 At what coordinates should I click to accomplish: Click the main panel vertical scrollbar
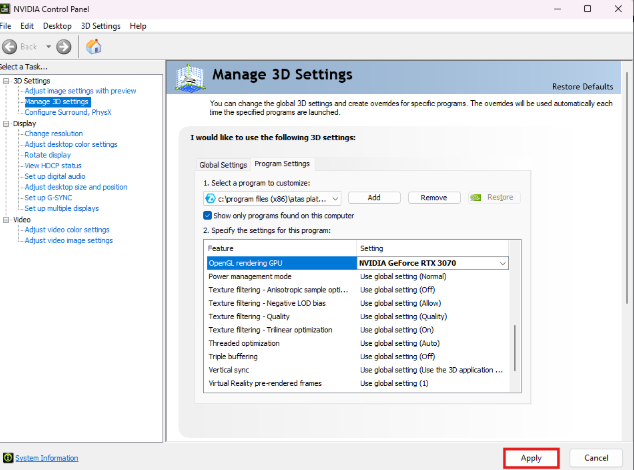(x=627, y=188)
